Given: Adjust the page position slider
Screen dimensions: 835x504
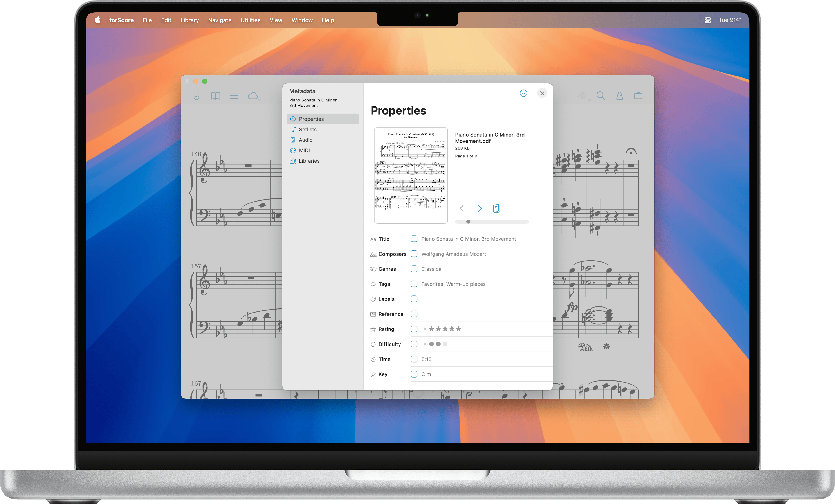Looking at the screenshot, I should point(492,221).
